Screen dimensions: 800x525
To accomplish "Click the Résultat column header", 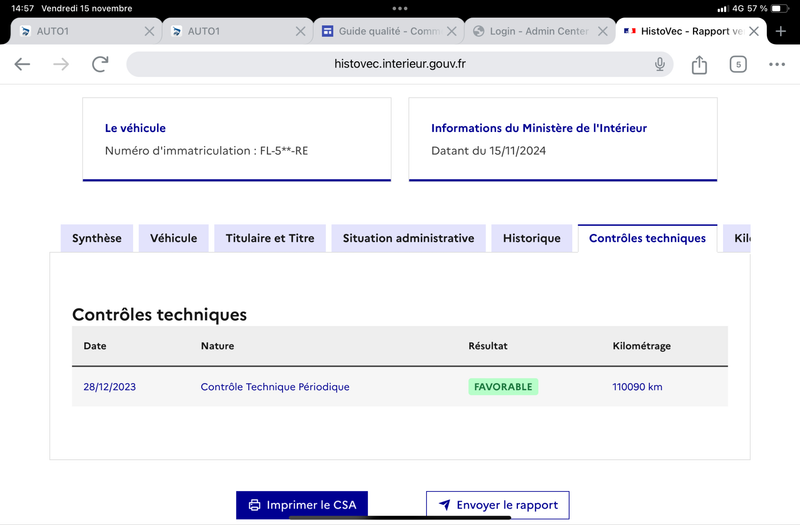I will click(488, 346).
